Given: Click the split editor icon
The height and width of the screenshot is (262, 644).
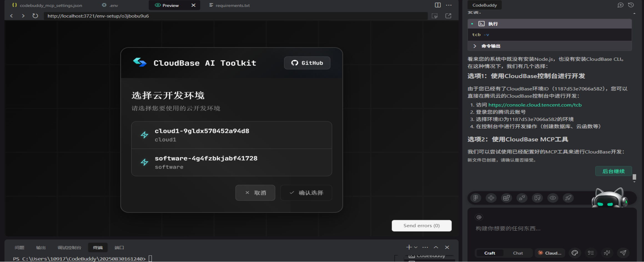Looking at the screenshot, I should click(438, 5).
